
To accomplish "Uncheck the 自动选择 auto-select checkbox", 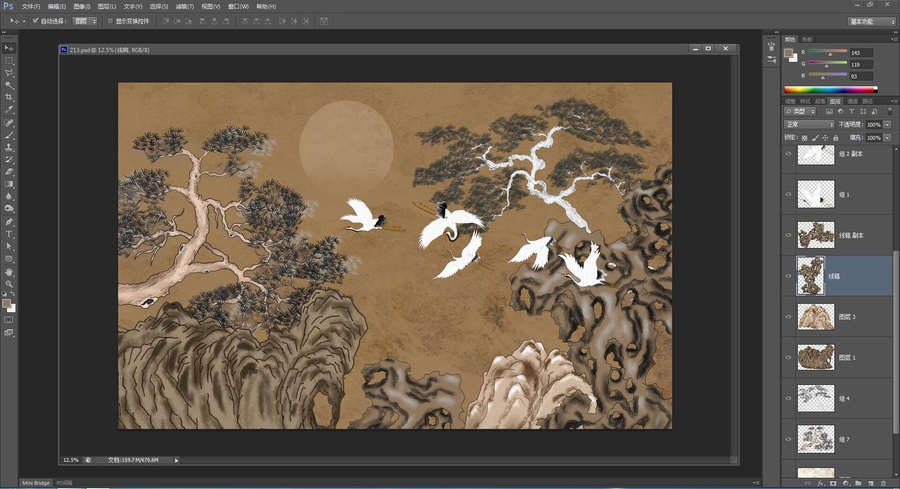I will 36,21.
